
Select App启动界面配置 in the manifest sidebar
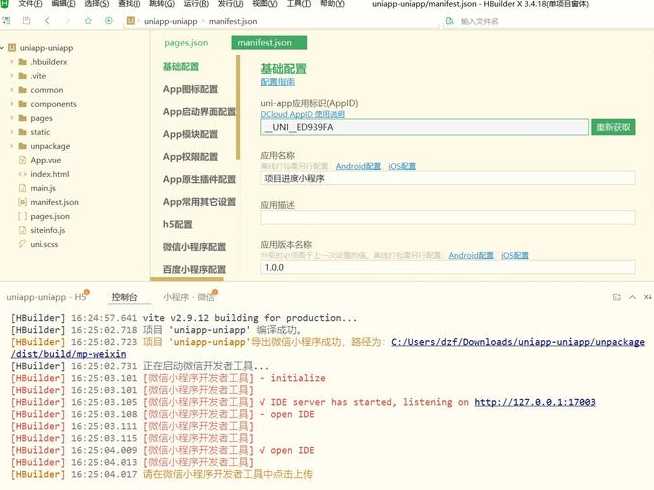coord(199,112)
